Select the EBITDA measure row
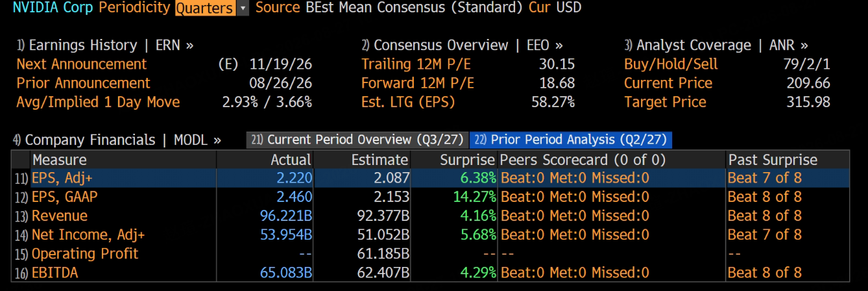868x291 pixels. pyautogui.click(x=431, y=273)
